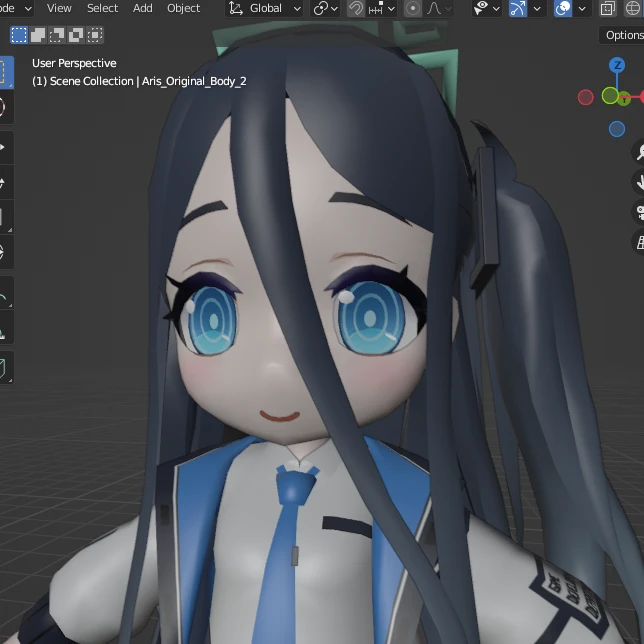Open the Global transform orientation dropdown
The image size is (644, 644).
point(264,8)
